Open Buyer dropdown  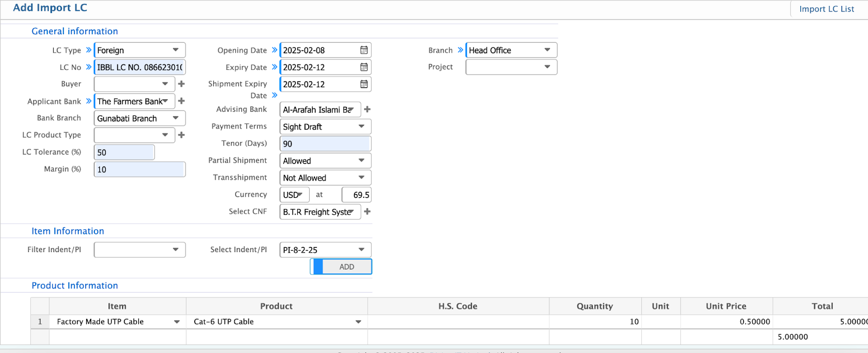135,84
